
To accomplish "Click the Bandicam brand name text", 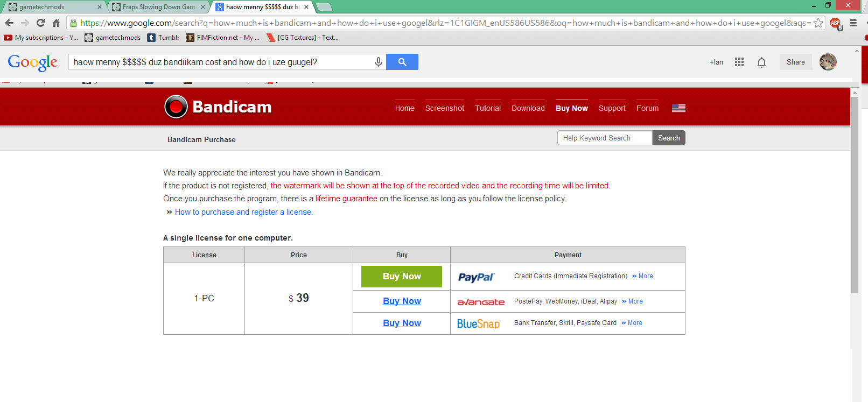I will (232, 107).
